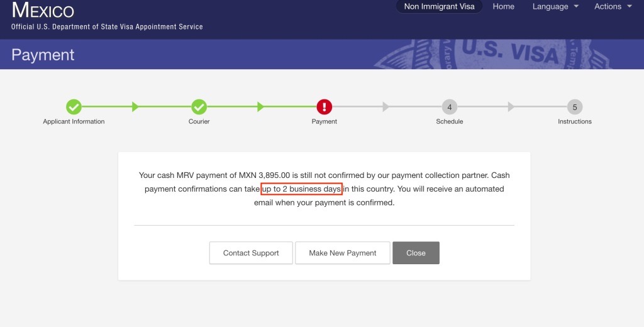Click the Instructions step label

click(574, 121)
